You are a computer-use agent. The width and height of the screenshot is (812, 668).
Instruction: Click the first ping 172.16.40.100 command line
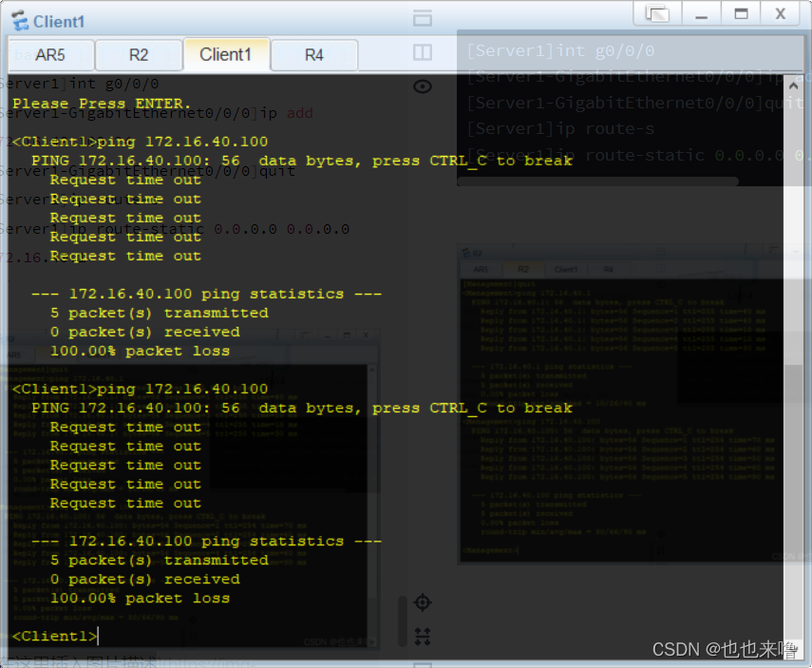pos(141,142)
